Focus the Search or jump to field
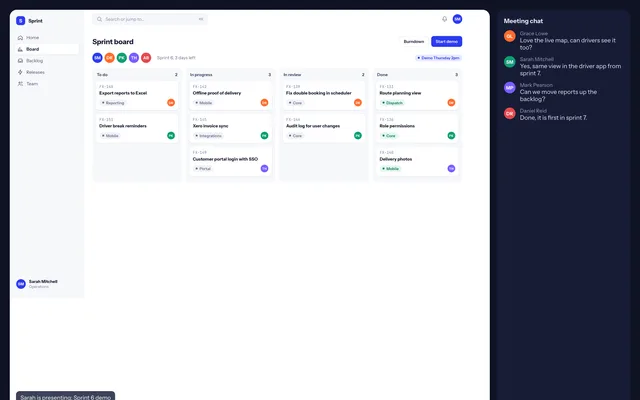The image size is (640, 400). pyautogui.click(x=150, y=19)
